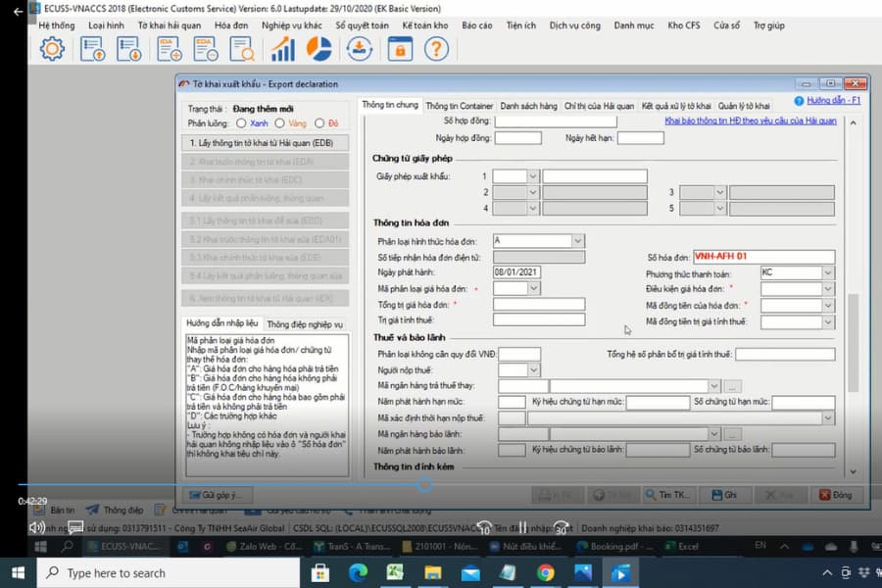
Task: Expand Phương thức thanh toán dropdown
Action: point(828,272)
